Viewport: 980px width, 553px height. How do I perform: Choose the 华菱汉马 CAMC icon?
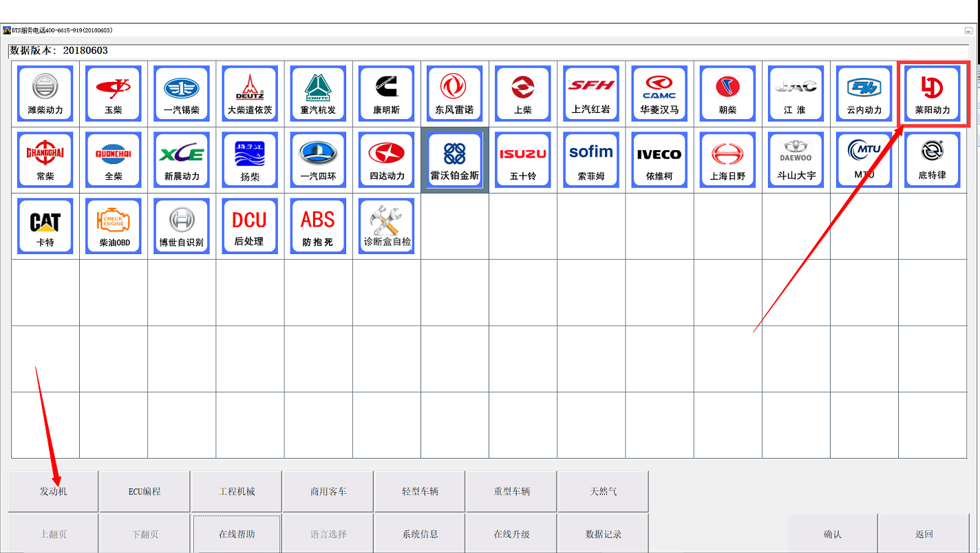tap(659, 94)
